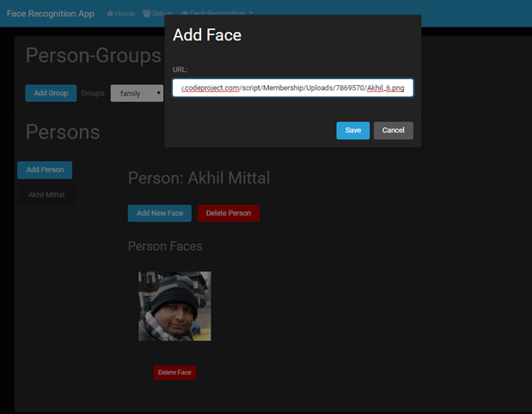Click the Set-up users icon
Viewport: 532px width, 414px height.
coord(147,14)
